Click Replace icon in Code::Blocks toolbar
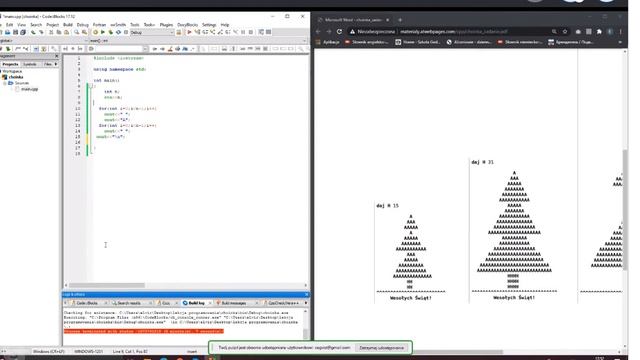Screen dimensions: 640x360 click(x=84, y=32)
